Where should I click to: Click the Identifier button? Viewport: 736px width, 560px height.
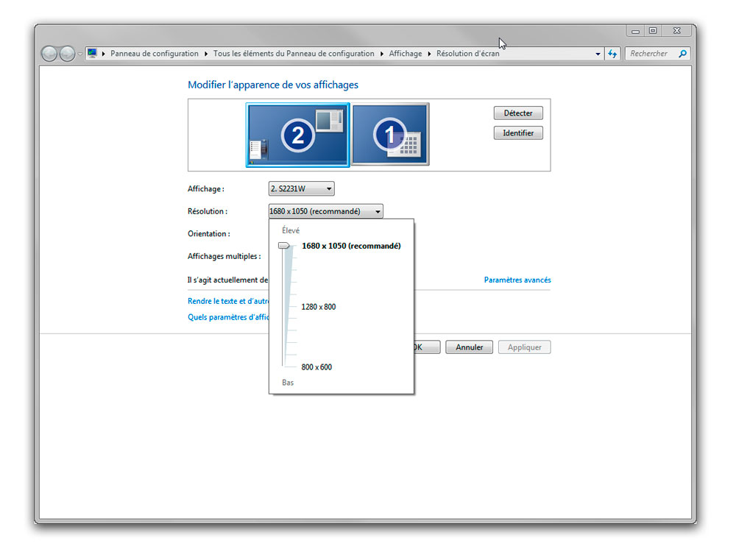[x=518, y=133]
